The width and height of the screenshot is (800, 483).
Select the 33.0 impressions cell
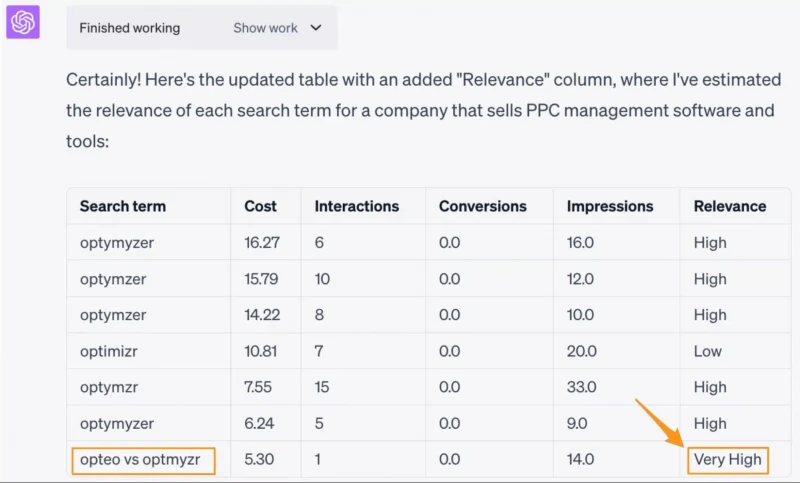coord(582,387)
